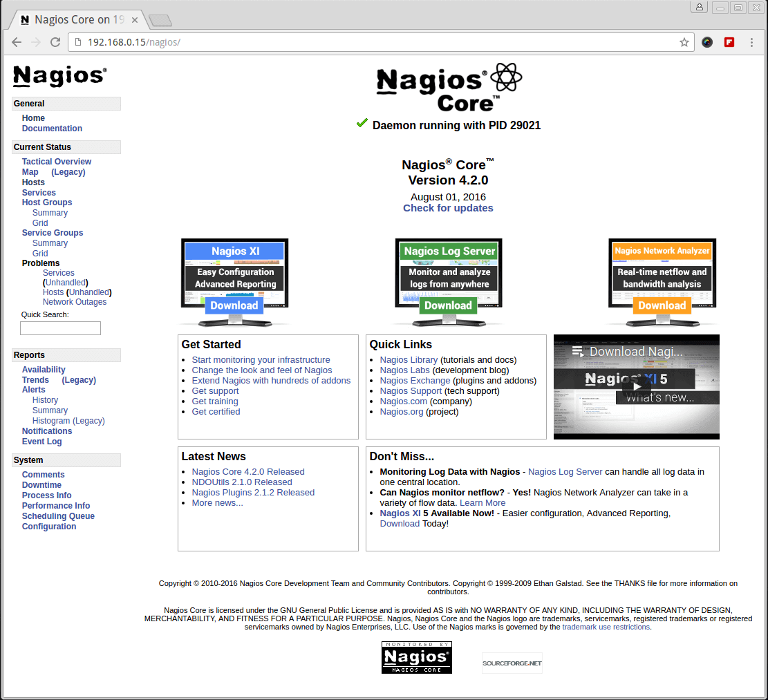The width and height of the screenshot is (768, 700).
Task: Open Chrome's three-dot menu
Action: click(x=751, y=42)
